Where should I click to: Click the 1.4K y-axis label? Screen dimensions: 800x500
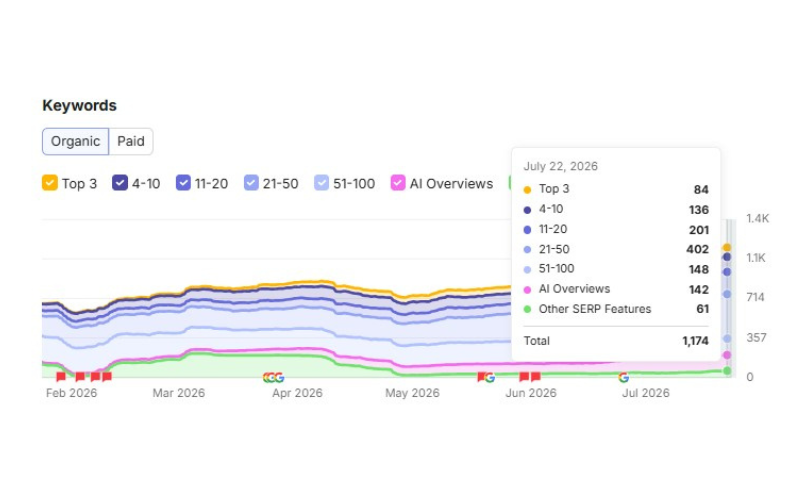point(757,219)
